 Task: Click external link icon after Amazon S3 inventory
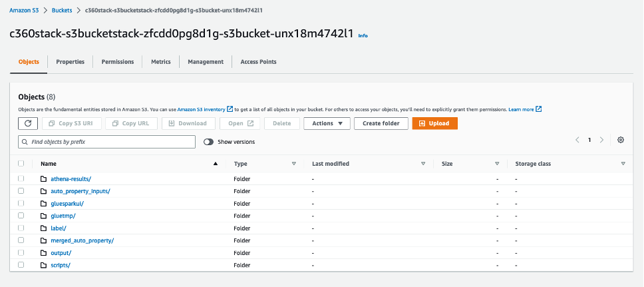[230, 109]
